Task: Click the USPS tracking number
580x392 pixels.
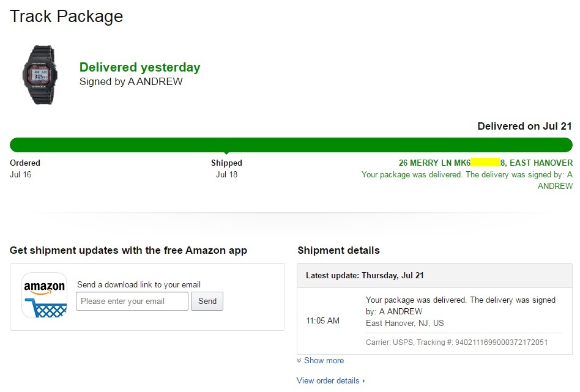Action: (502, 342)
